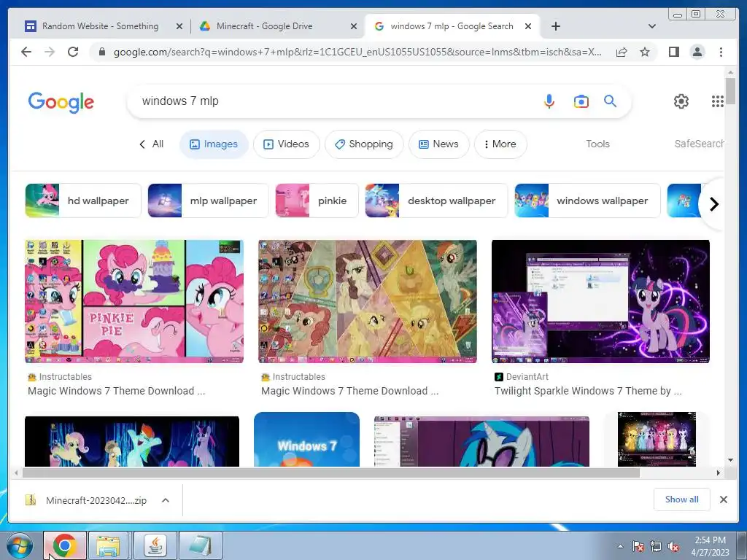Click the address bar URL
The height and width of the screenshot is (560, 747).
tap(357, 52)
